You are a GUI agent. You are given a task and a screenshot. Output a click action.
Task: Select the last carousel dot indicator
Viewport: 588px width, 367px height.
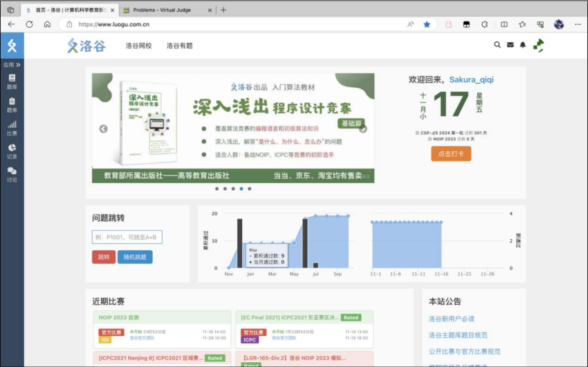(x=249, y=189)
